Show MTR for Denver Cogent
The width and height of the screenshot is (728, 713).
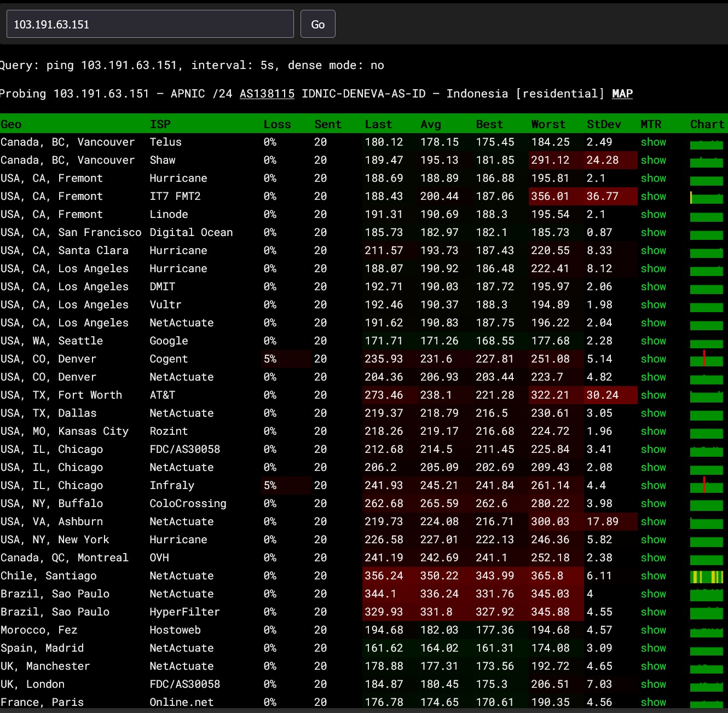(654, 359)
